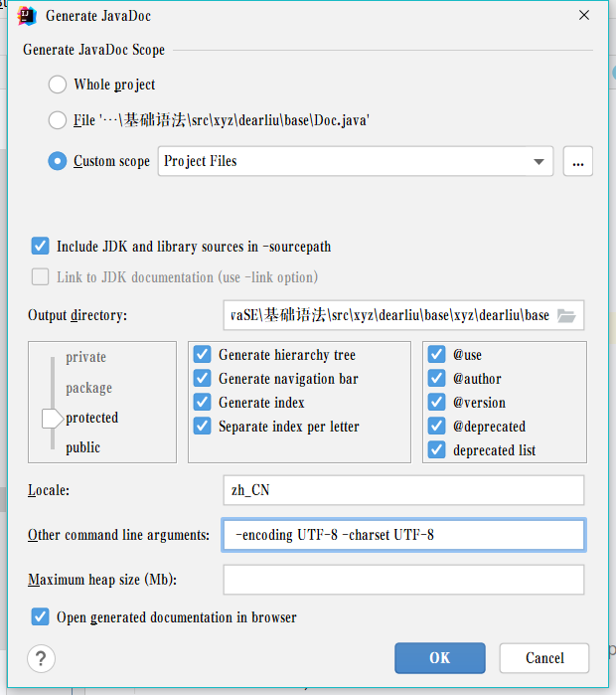Viewport: 616px width, 695px height.
Task: Toggle Generate hierarchy tree checkbox
Action: (203, 355)
